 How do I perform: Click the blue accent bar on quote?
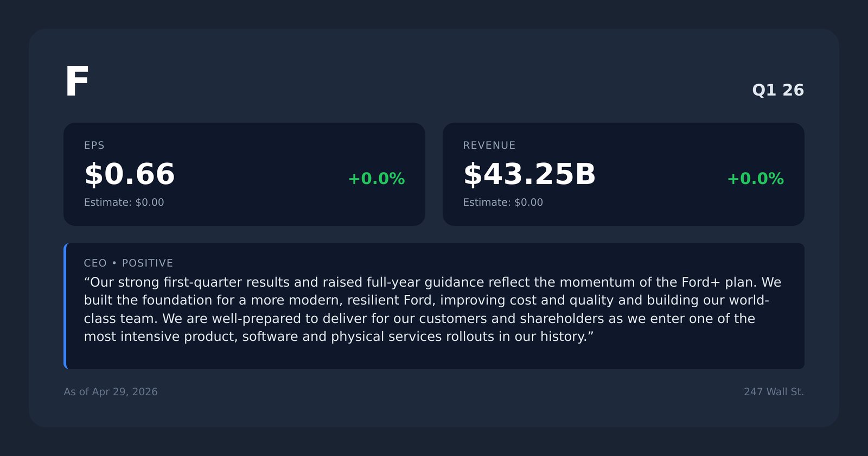[x=65, y=306]
